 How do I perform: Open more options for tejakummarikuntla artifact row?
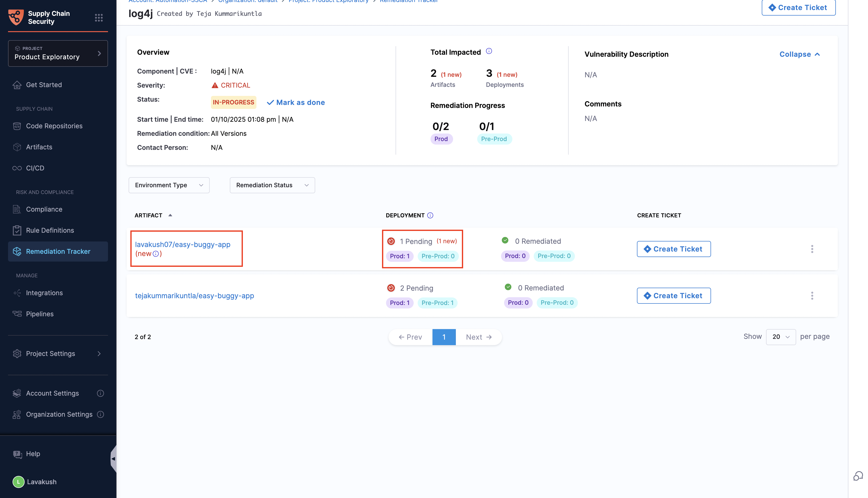tap(812, 295)
